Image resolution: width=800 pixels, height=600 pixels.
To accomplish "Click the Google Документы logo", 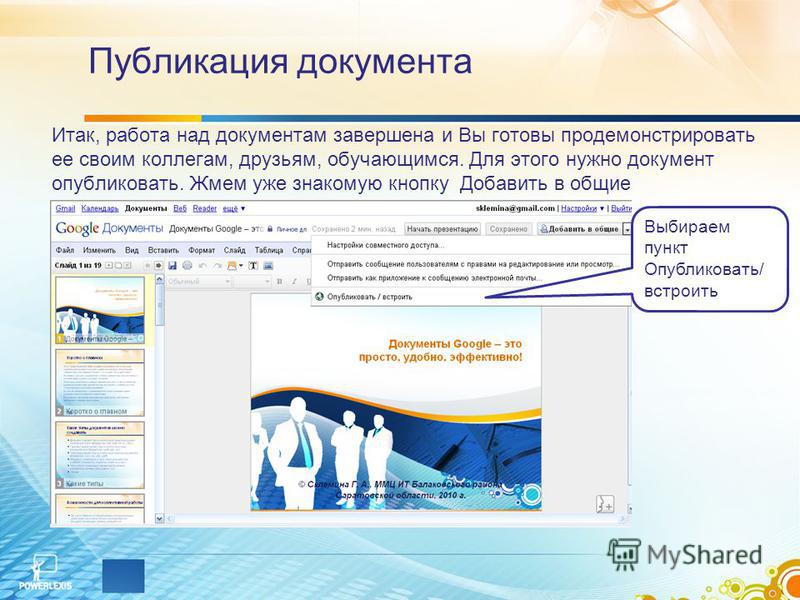I will click(109, 228).
